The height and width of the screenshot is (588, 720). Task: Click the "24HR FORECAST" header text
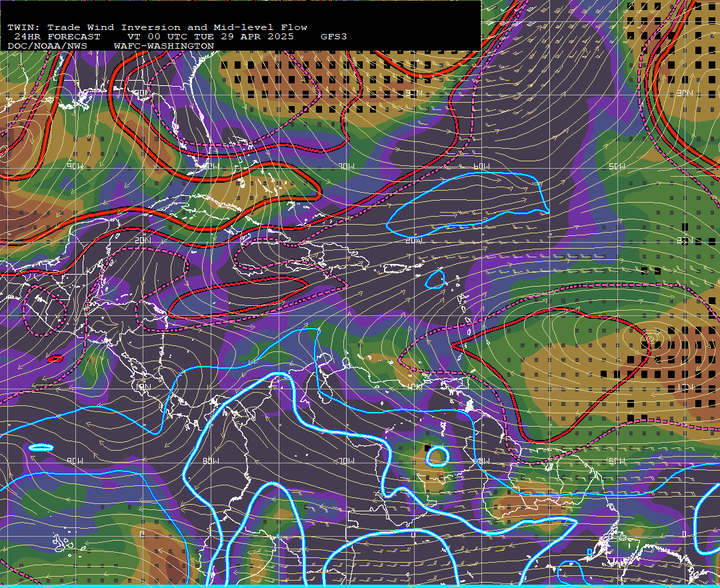pyautogui.click(x=57, y=37)
